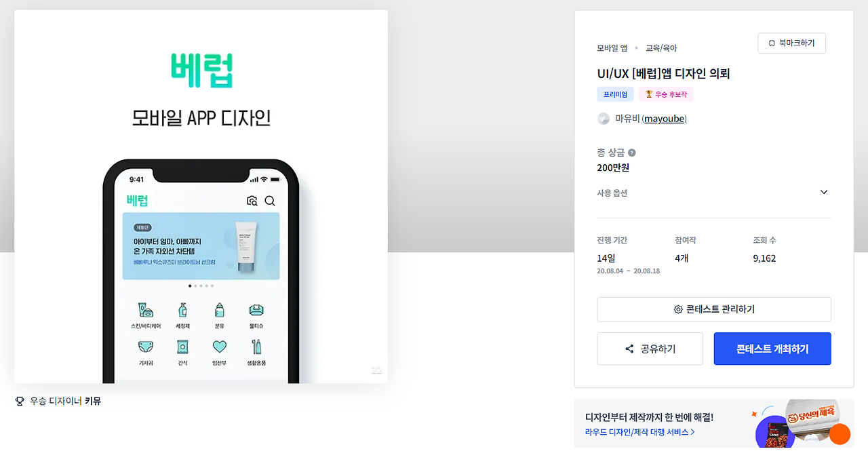Open the 베럽 app design thumbnail
The height and width of the screenshot is (451, 868).
pyautogui.click(x=201, y=197)
